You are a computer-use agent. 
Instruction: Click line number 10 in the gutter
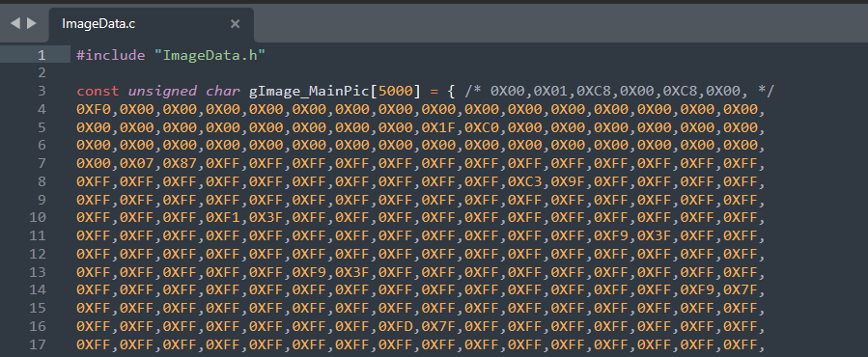[x=38, y=217]
